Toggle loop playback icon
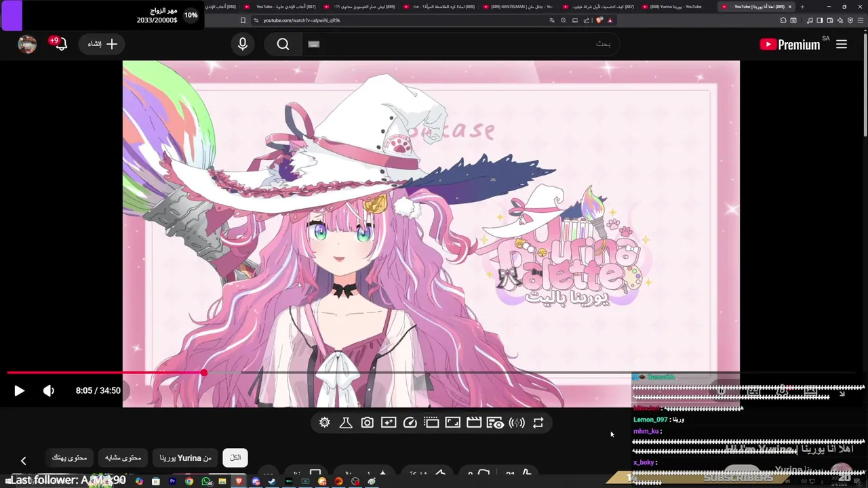Screen dimensions: 868x488 point(538,423)
